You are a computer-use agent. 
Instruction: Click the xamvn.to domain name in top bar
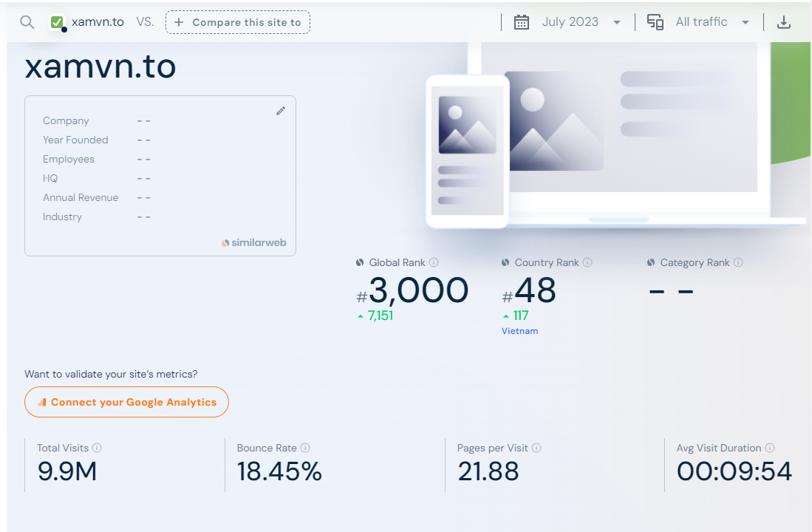[98, 22]
